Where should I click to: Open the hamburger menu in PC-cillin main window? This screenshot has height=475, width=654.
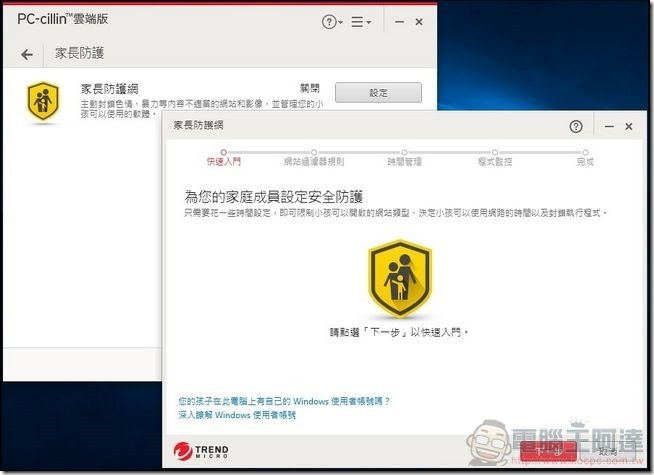point(361,22)
